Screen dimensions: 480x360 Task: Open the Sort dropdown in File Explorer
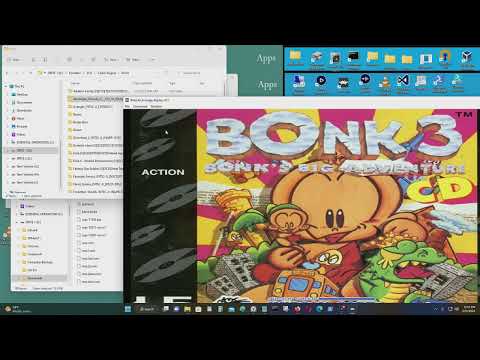pos(111,60)
